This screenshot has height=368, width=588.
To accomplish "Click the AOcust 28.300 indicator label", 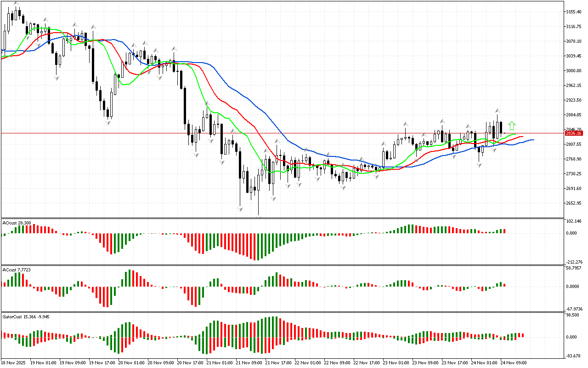I will pos(17,223).
